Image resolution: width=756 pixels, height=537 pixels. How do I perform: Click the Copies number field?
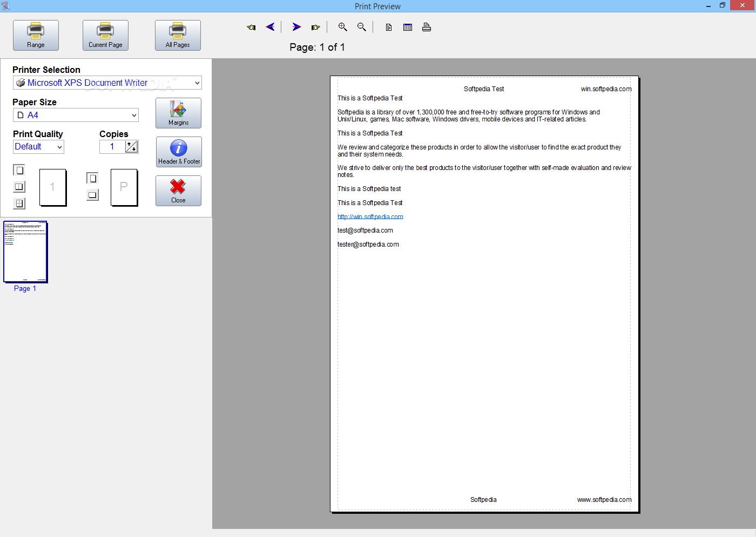pyautogui.click(x=112, y=147)
